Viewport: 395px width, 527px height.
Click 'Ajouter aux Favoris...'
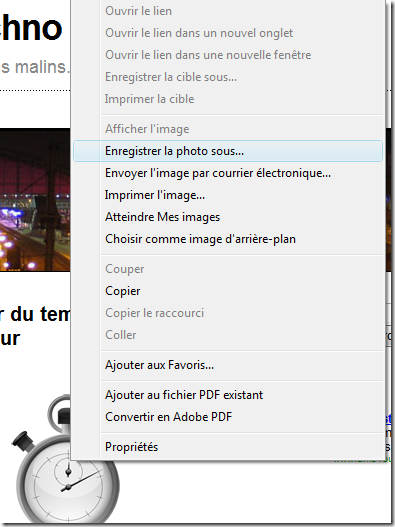point(228,365)
